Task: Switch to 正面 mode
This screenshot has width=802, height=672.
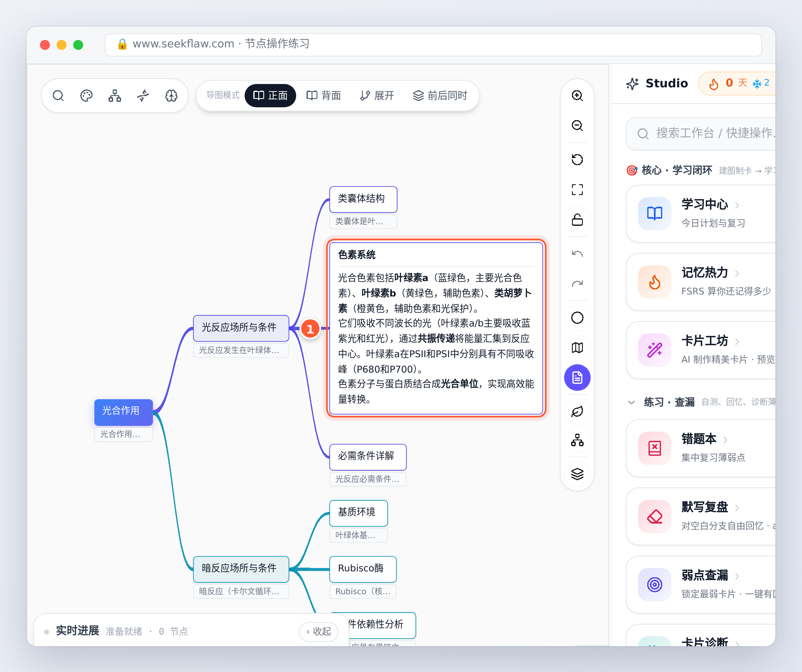Action: coord(270,96)
